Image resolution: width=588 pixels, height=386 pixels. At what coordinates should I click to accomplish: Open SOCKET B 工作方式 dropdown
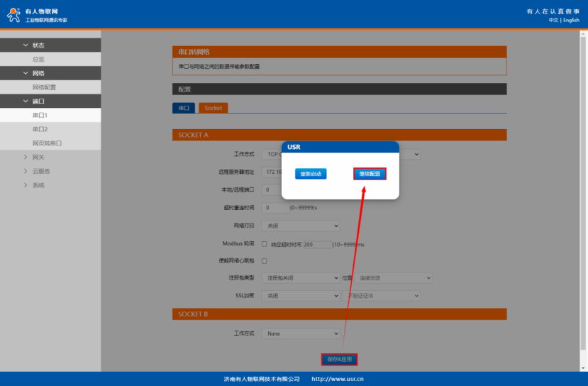[x=301, y=333]
